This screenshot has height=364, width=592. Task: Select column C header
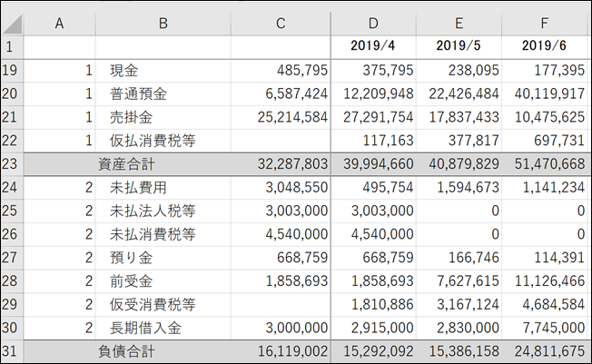tap(281, 24)
